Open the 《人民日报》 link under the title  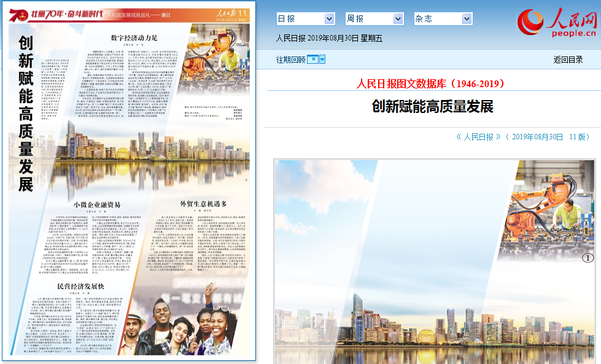(479, 137)
